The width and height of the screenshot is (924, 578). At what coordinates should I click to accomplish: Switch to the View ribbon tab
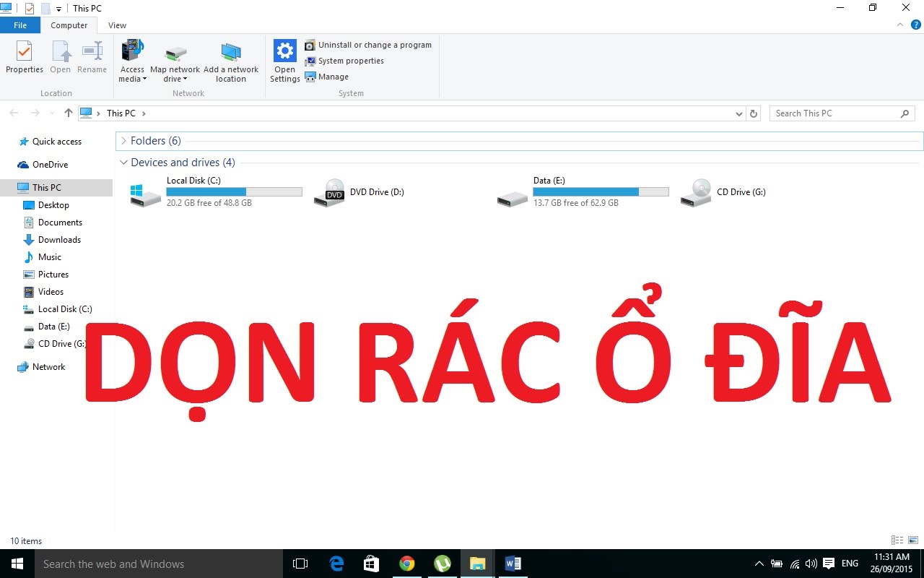(116, 25)
